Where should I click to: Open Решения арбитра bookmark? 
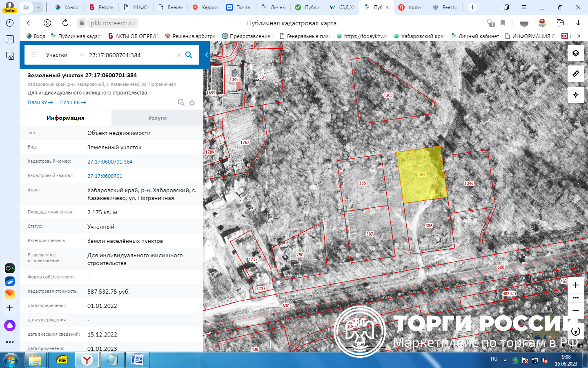pyautogui.click(x=190, y=36)
